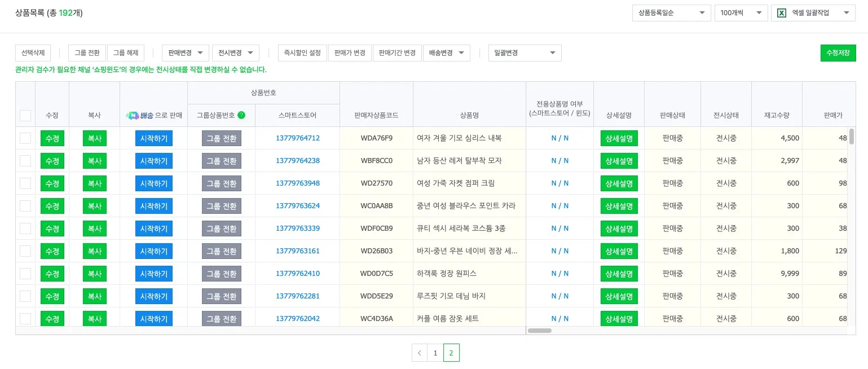Save changes with 수정저장 button
868x369 pixels.
click(838, 53)
